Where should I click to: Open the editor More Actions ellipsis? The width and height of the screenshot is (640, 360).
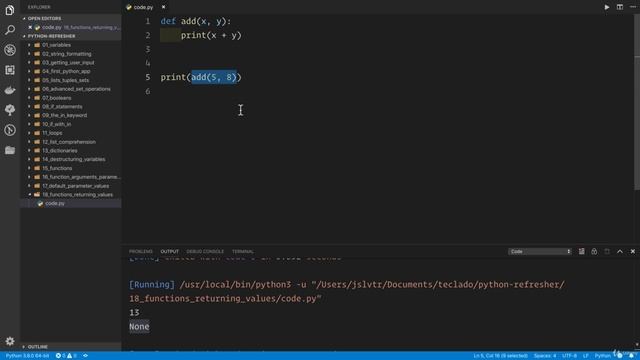pyautogui.click(x=632, y=7)
